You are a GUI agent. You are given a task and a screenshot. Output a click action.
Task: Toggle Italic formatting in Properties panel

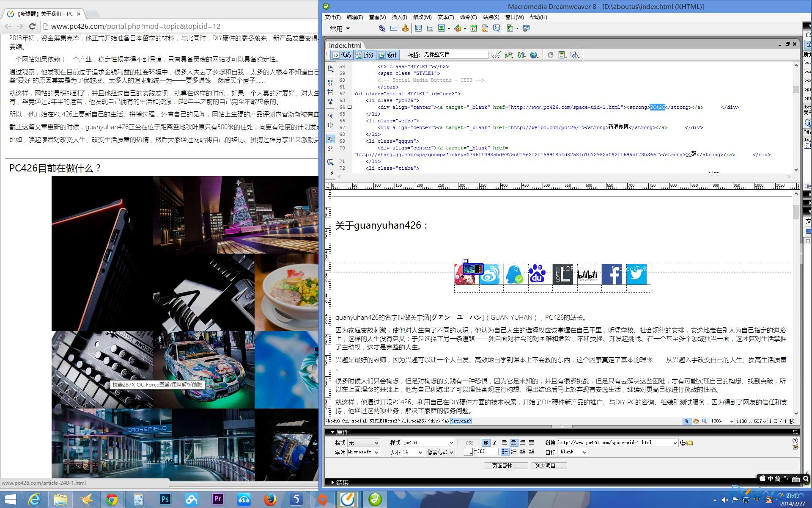494,443
